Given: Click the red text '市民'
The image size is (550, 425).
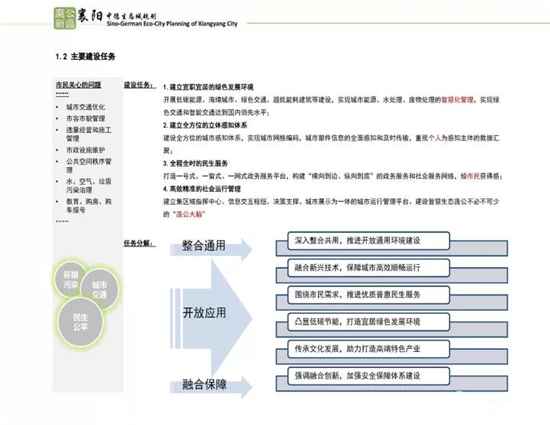Looking at the screenshot, I should 473,176.
